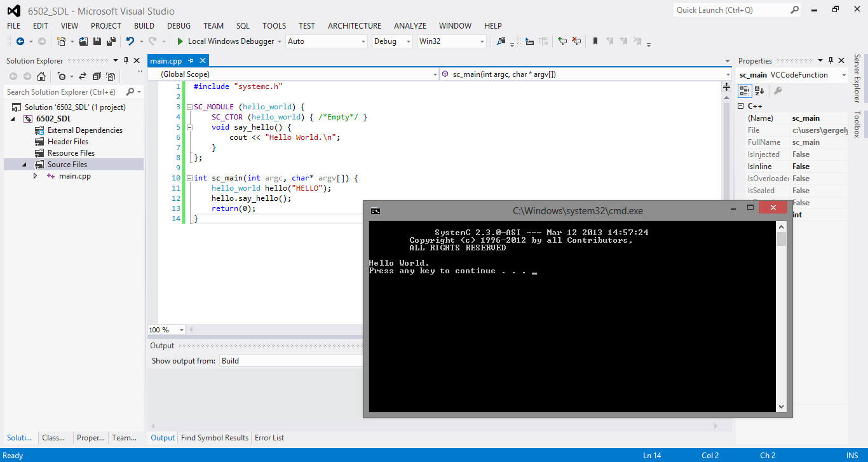Screen dimensions: 868x462
Task: Click the Find in Files toolbar icon
Action: pos(501,41)
